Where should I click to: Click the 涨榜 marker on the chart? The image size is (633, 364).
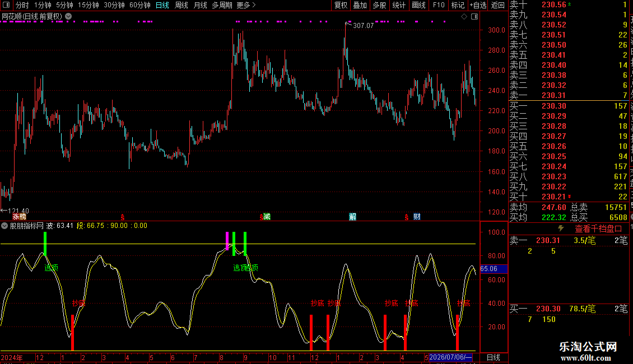pyautogui.click(x=20, y=217)
